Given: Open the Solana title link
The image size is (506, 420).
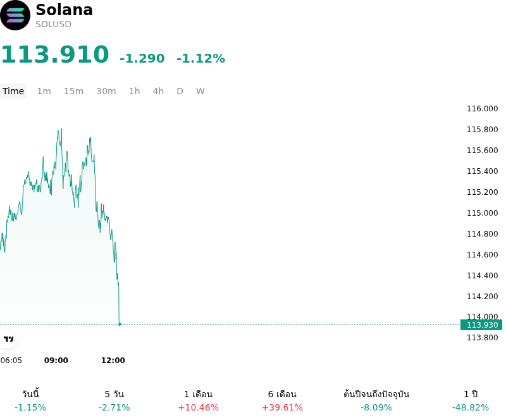Looking at the screenshot, I should pyautogui.click(x=65, y=9).
